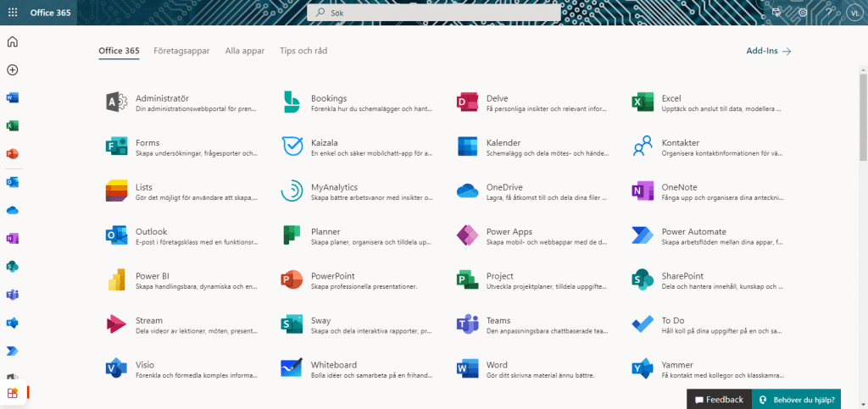This screenshot has width=868, height=409.
Task: Open the Delve app icon
Action: [x=467, y=102]
